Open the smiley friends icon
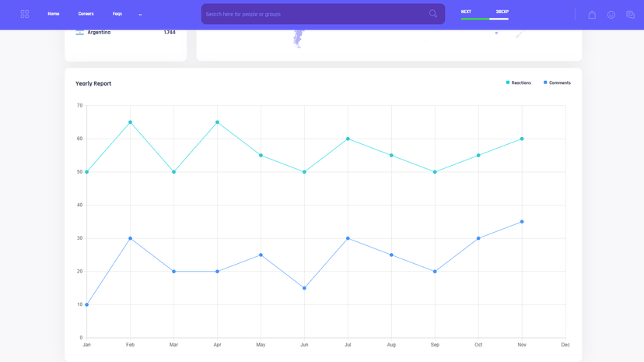The width and height of the screenshot is (644, 362). tap(611, 15)
